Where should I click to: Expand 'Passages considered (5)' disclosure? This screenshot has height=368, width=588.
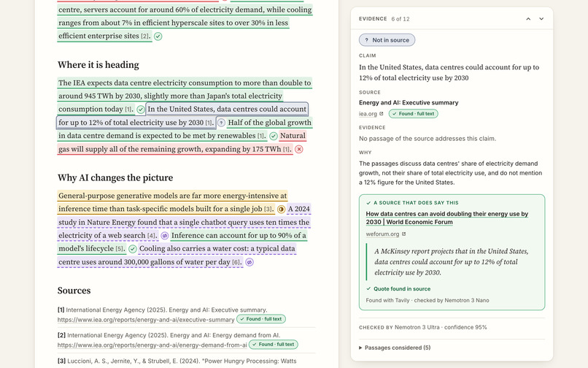pos(395,348)
